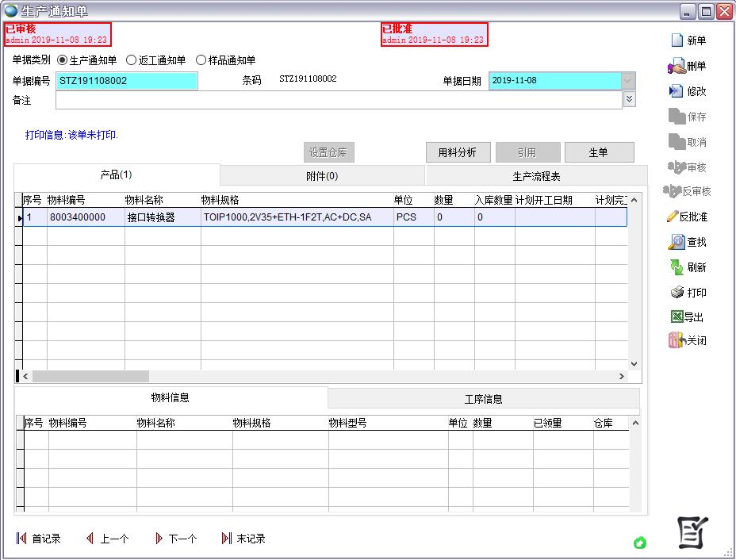Select the 样品通知单 radio option

pyautogui.click(x=201, y=60)
